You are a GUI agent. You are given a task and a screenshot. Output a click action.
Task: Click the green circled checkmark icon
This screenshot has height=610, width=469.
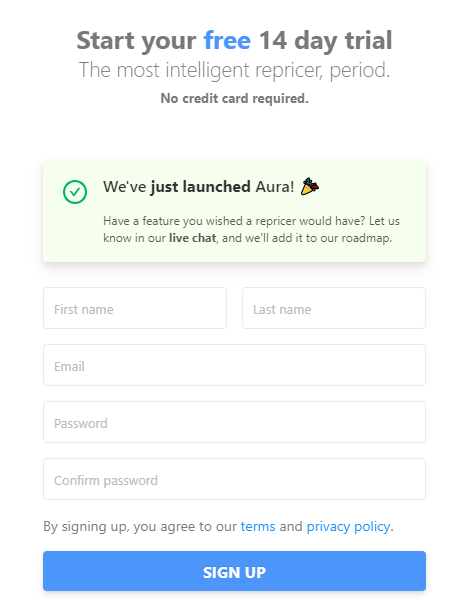75,192
